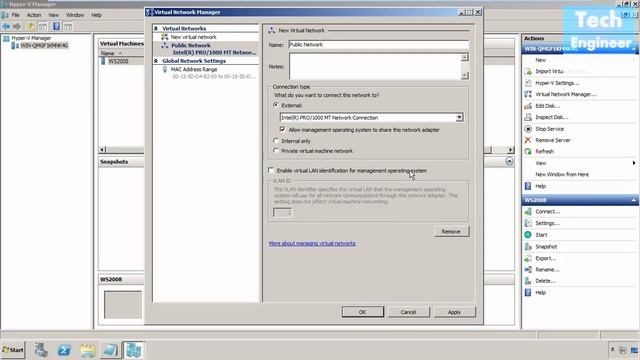The width and height of the screenshot is (640, 360).
Task: Confirm with the OK button
Action: [x=363, y=312]
